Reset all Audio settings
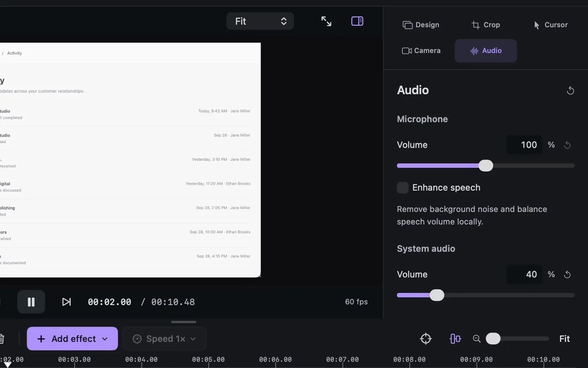This screenshot has width=588, height=368. pyautogui.click(x=570, y=90)
